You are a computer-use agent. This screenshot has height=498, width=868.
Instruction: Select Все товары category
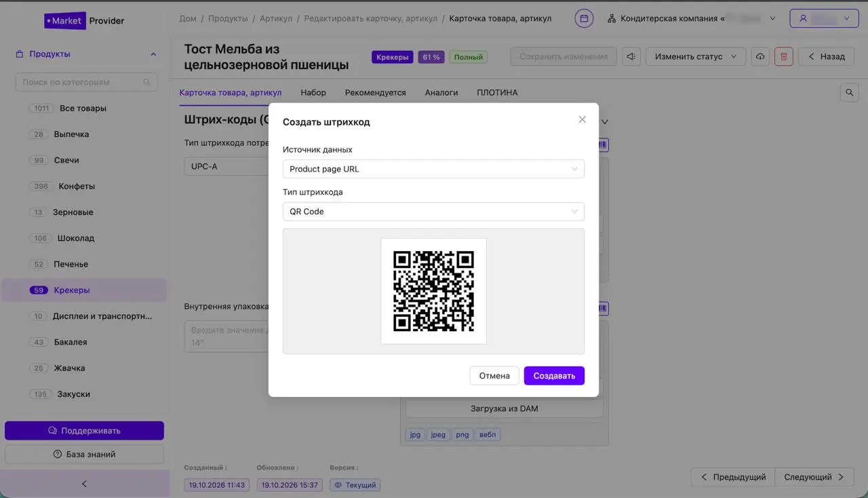[x=84, y=109]
